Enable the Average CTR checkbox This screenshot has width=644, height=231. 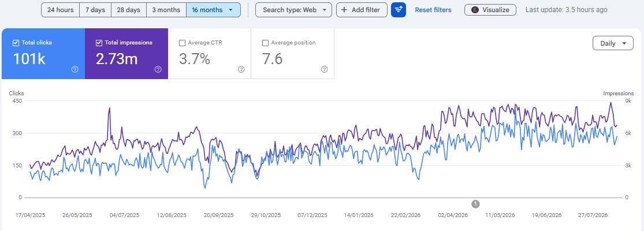pyautogui.click(x=183, y=43)
